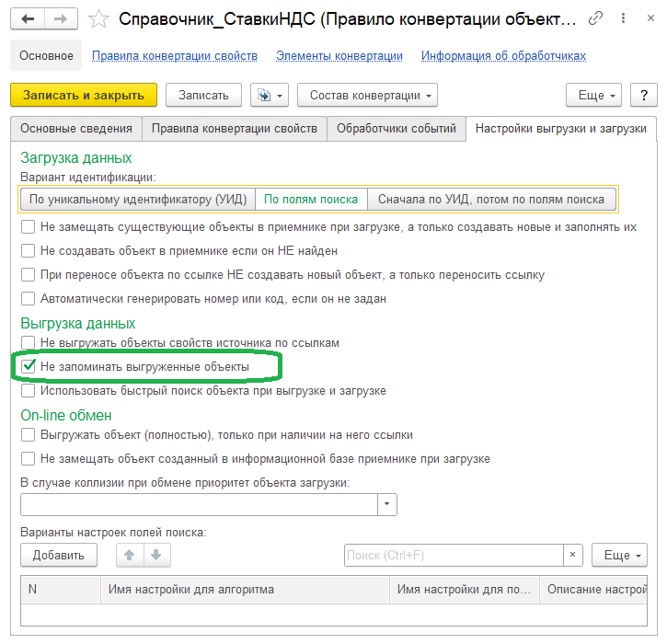Move search setting down with arrow
667x644 pixels.
coord(156,555)
